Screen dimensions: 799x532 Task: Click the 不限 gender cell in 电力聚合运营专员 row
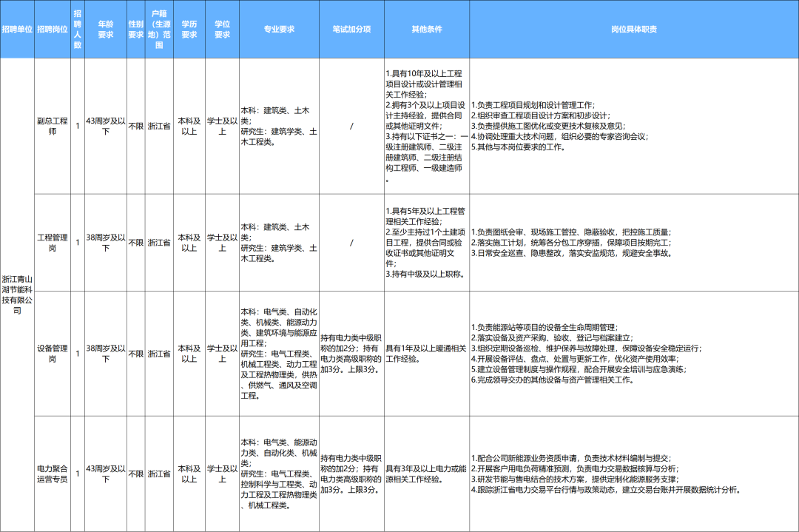tap(136, 474)
